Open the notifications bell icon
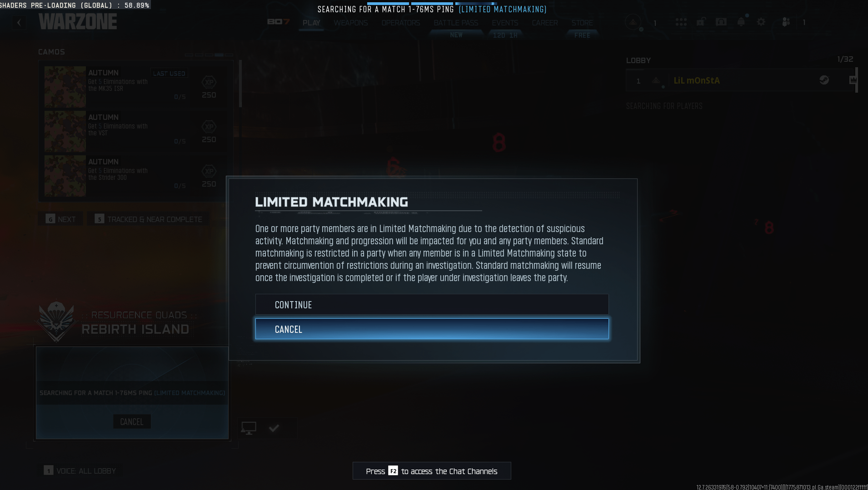This screenshot has width=868, height=490. [x=741, y=22]
